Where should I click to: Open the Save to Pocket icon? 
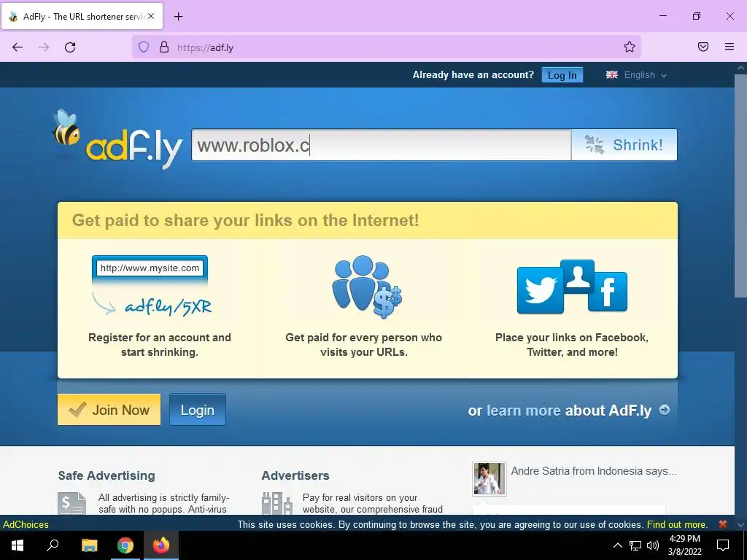(703, 47)
